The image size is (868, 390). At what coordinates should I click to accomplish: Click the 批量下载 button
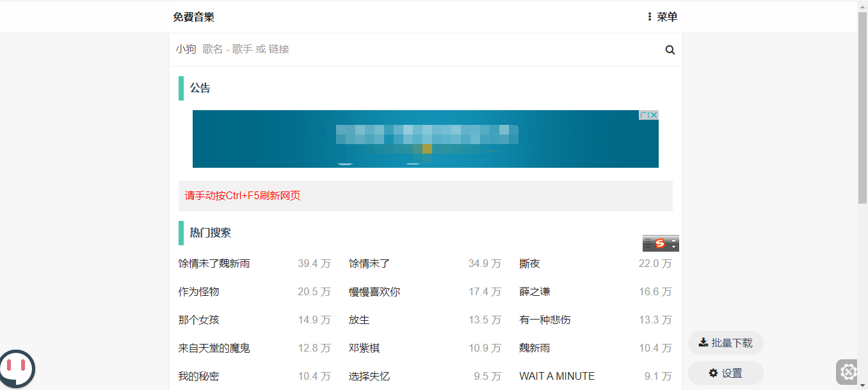tap(726, 343)
